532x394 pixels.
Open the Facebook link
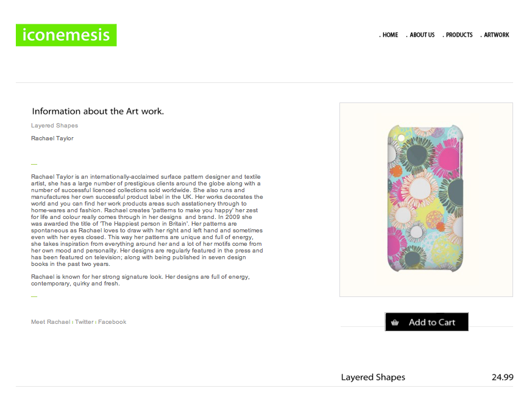[x=112, y=321]
